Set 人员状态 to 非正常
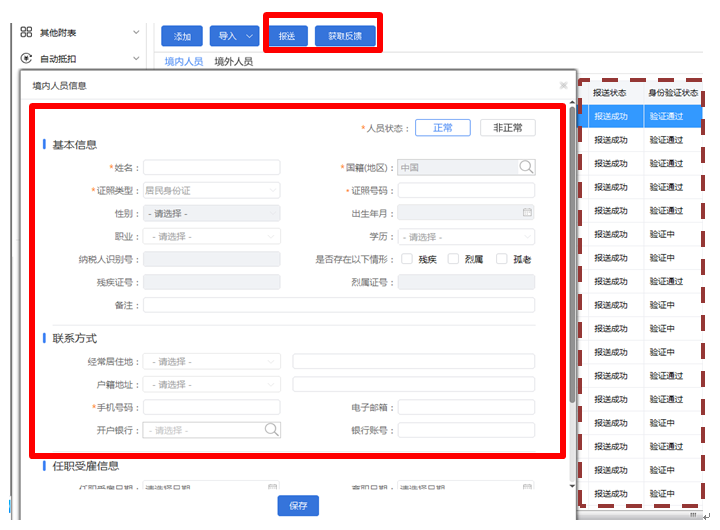 click(507, 128)
